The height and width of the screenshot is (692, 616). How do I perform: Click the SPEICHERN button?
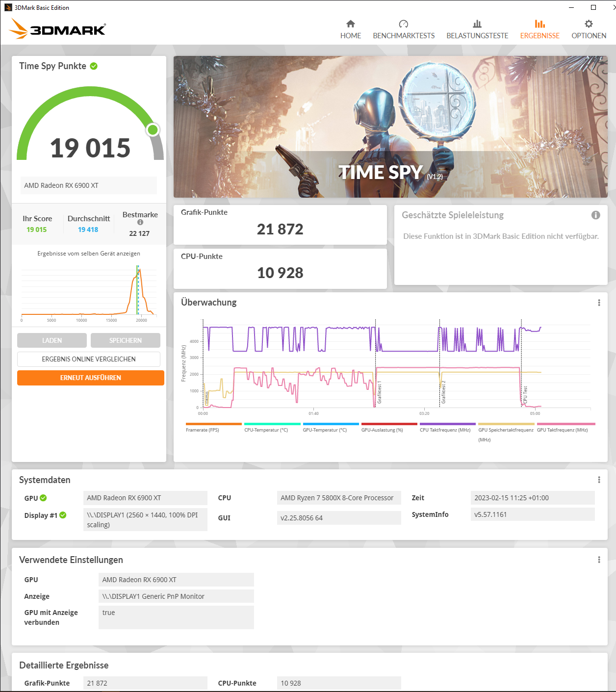(126, 340)
